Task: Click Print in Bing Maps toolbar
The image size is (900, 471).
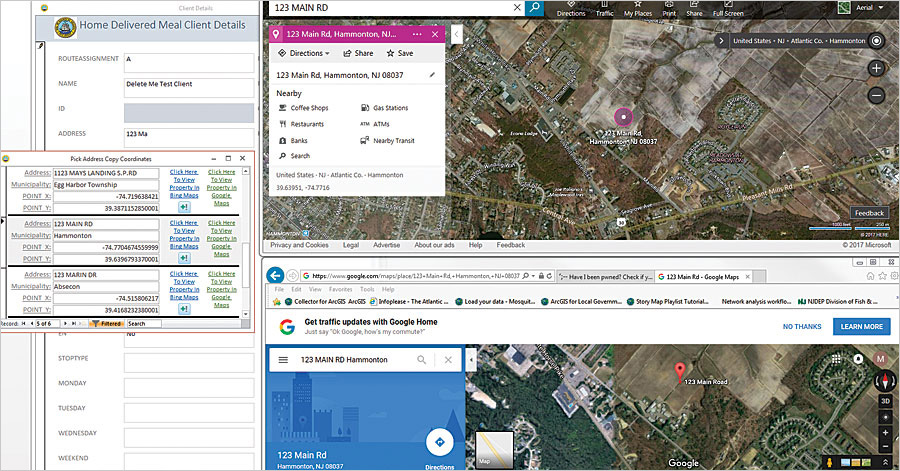Action: (669, 9)
